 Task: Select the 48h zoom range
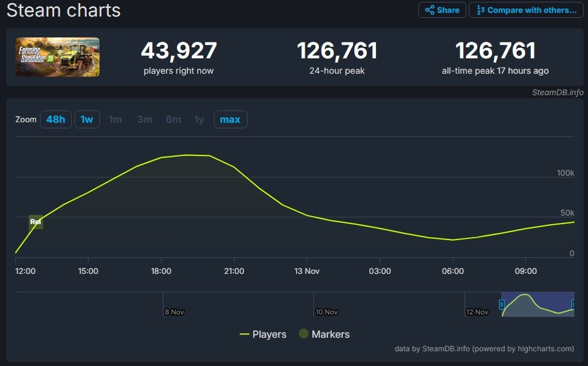pyautogui.click(x=55, y=119)
